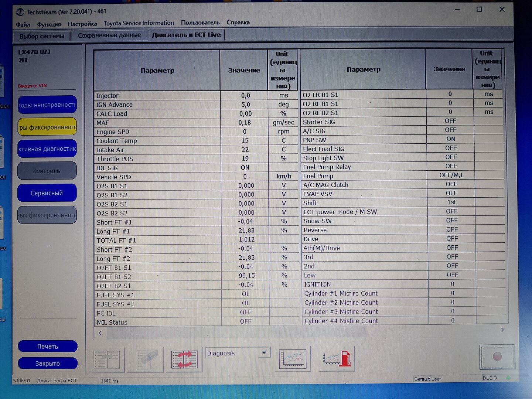532x399 pixels.
Task: Open the Активная диагностика button
Action: [47, 149]
